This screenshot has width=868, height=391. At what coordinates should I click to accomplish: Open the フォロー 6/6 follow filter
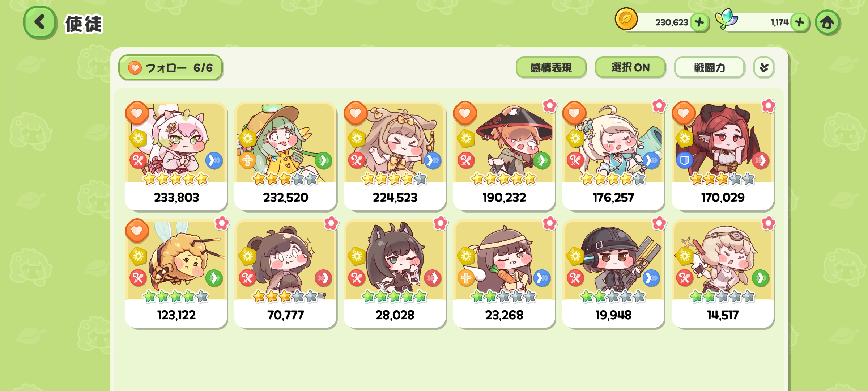[170, 68]
